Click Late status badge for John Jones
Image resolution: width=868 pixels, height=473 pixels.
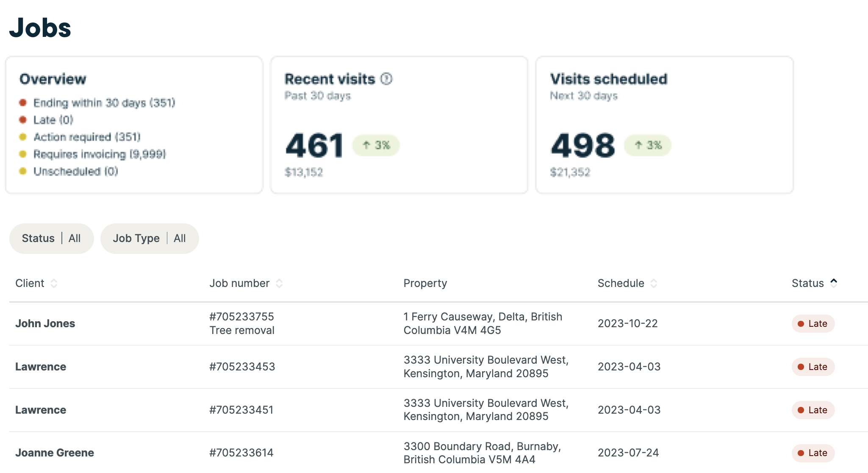[813, 324]
